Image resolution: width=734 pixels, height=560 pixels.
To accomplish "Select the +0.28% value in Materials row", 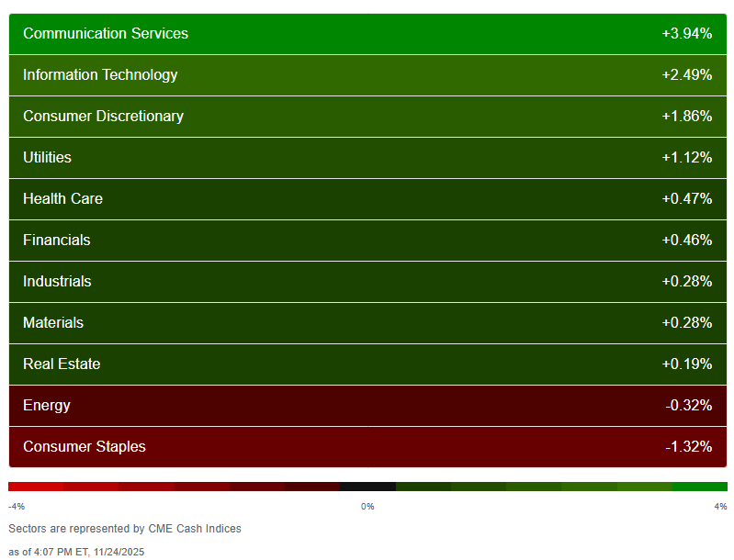I will click(x=687, y=322).
